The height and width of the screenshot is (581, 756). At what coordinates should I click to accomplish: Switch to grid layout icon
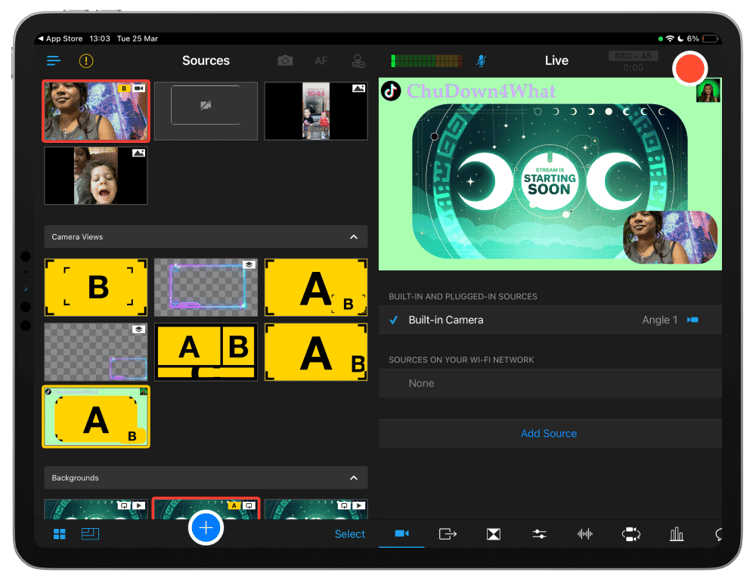point(59,534)
